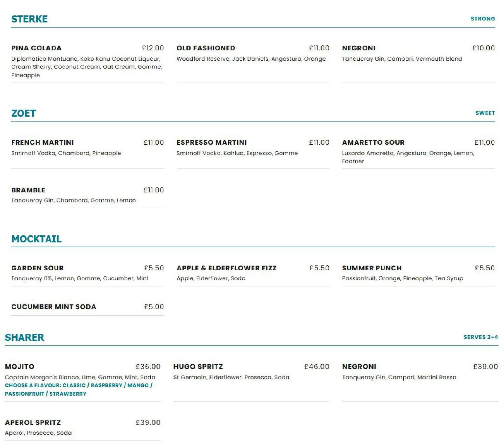The height and width of the screenshot is (442, 504).
Task: Click the Aperol Spritz price £39.00
Action: [148, 423]
